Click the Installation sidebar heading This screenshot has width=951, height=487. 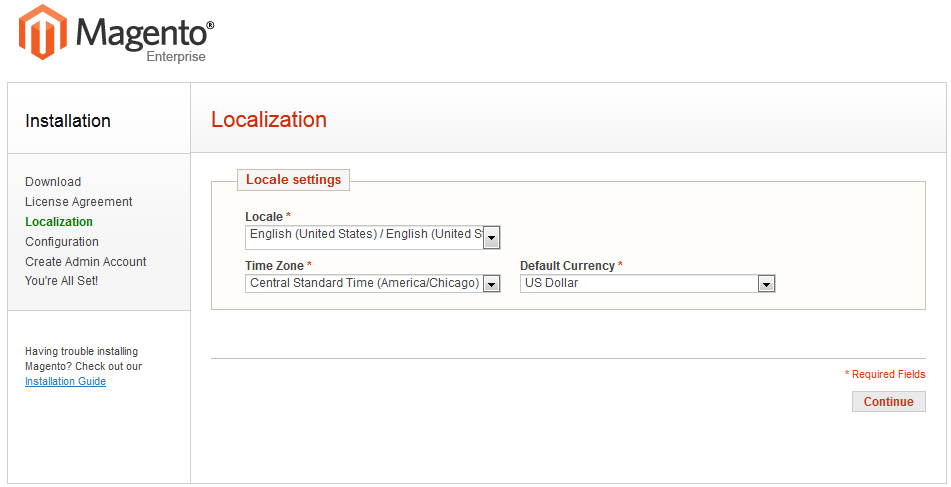point(68,121)
